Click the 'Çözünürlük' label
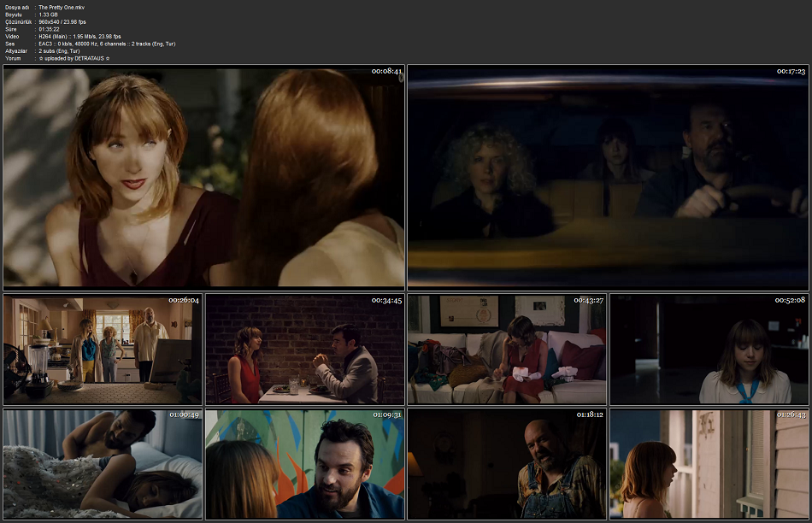812x523 pixels. click(18, 21)
